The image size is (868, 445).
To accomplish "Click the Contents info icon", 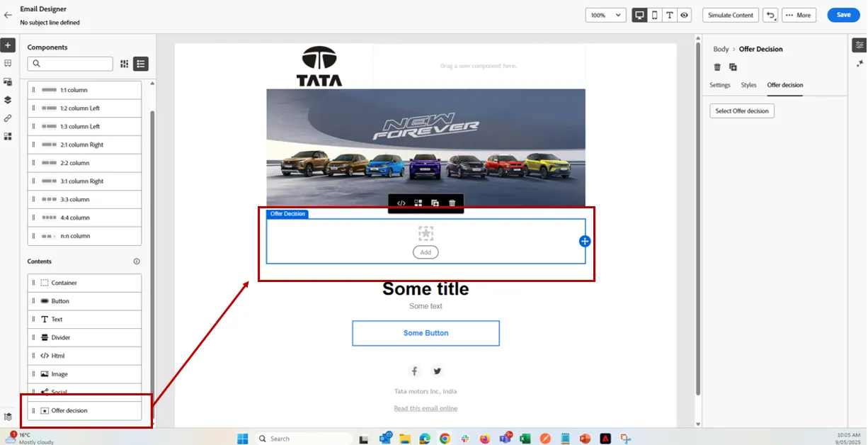I will pyautogui.click(x=137, y=261).
